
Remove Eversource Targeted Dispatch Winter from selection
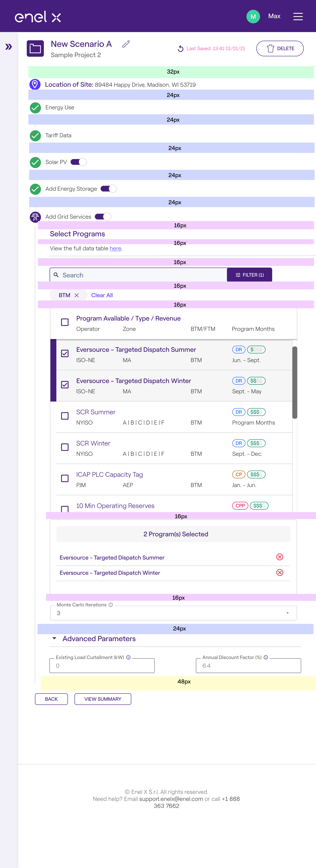[x=280, y=573]
